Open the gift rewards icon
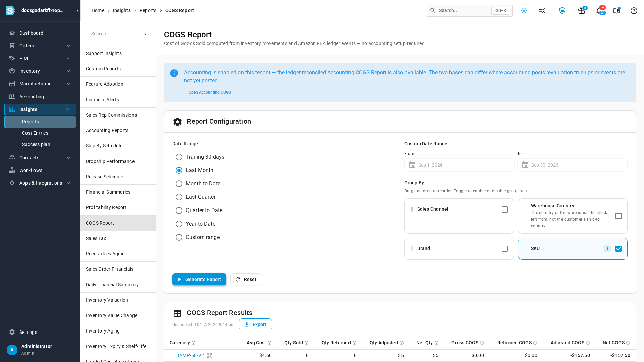The width and height of the screenshot is (644, 362). 582,11
